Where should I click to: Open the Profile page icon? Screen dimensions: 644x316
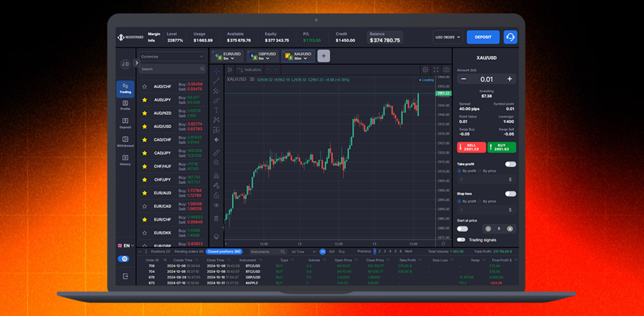click(125, 103)
